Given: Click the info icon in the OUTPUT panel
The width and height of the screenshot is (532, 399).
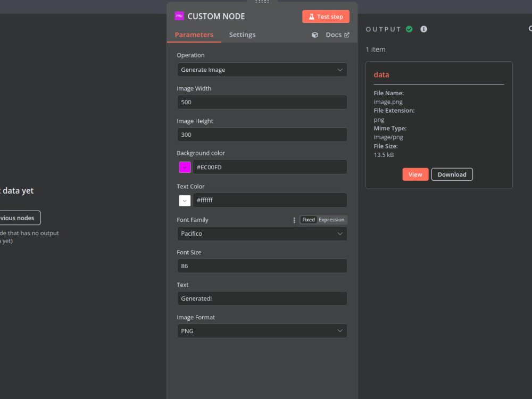Looking at the screenshot, I should point(423,29).
